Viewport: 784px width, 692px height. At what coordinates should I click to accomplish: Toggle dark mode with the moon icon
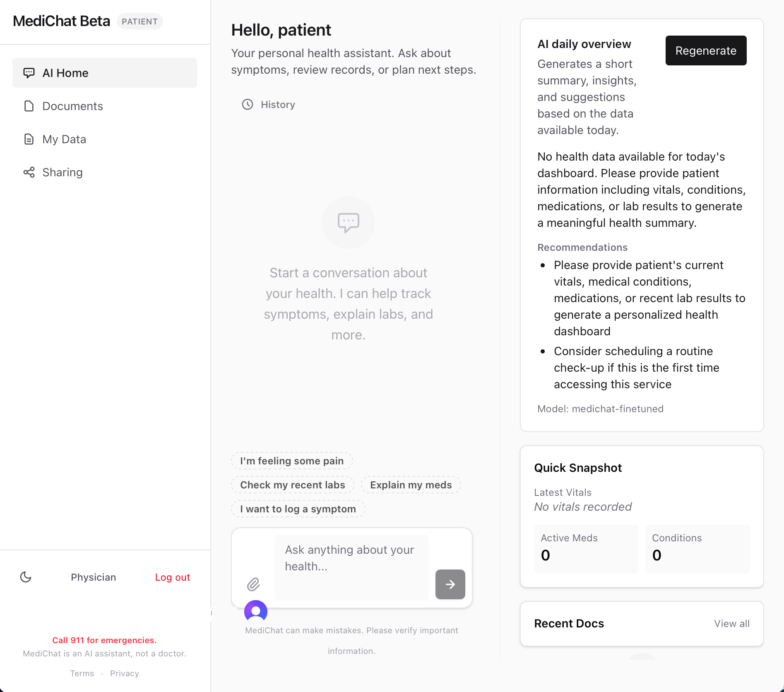(26, 577)
